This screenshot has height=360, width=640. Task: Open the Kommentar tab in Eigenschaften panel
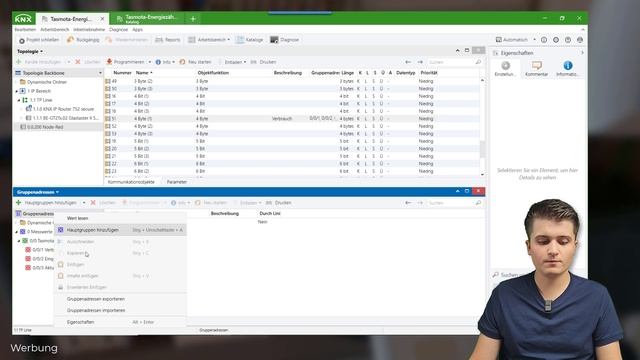tap(536, 68)
